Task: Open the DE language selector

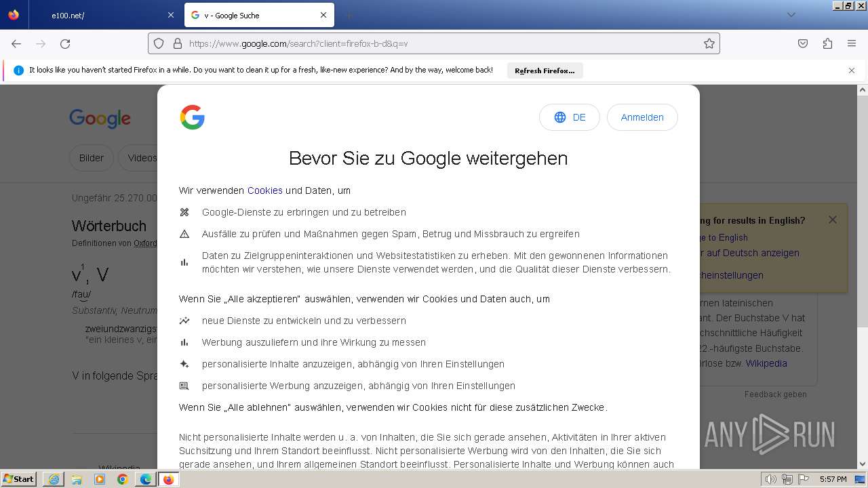Action: click(570, 117)
